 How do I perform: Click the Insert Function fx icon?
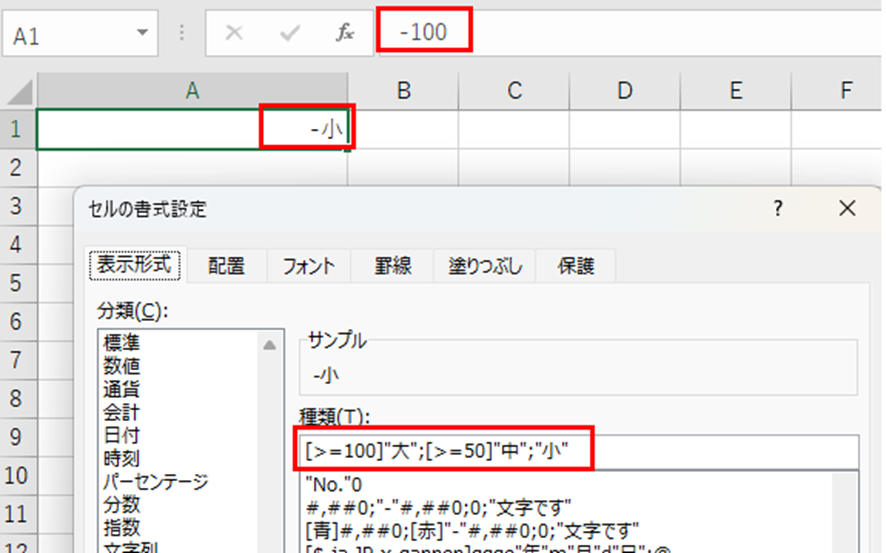point(344,33)
